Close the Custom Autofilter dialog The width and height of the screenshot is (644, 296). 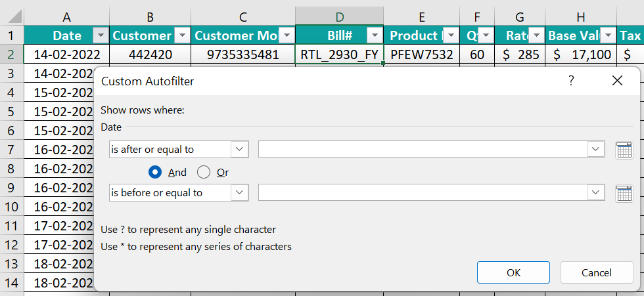point(617,81)
